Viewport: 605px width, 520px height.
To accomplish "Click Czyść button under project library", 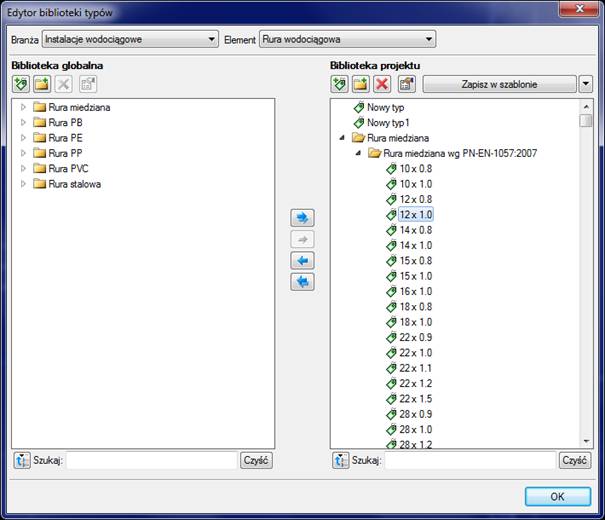I will (575, 460).
